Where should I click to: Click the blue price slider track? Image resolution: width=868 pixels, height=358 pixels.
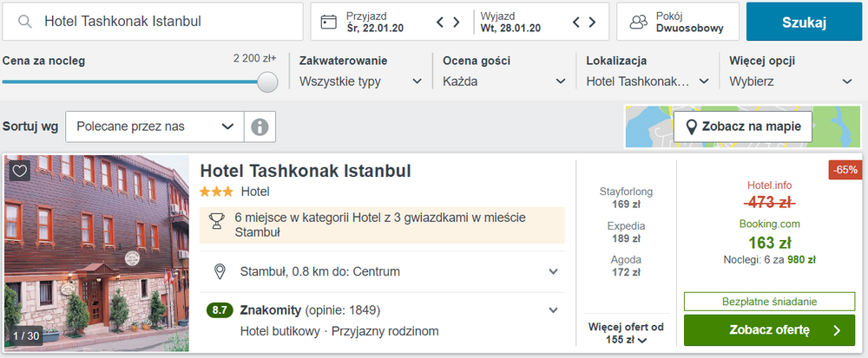click(130, 81)
